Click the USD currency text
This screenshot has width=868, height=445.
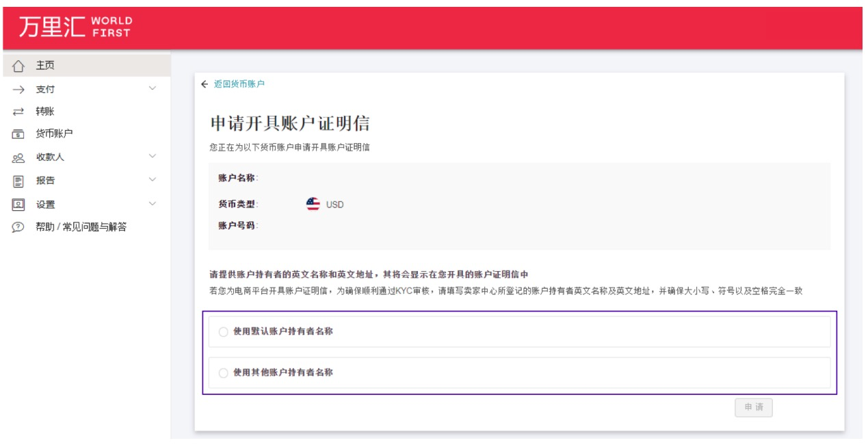click(x=335, y=205)
